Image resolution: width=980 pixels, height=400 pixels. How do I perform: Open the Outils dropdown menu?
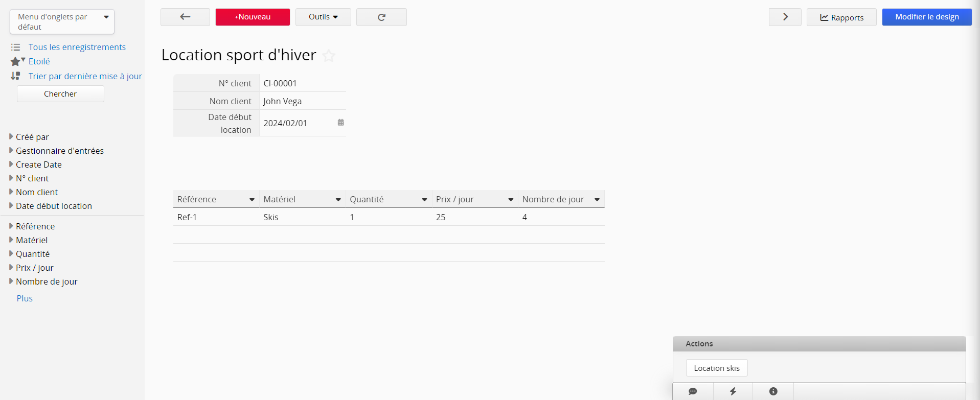(x=323, y=17)
